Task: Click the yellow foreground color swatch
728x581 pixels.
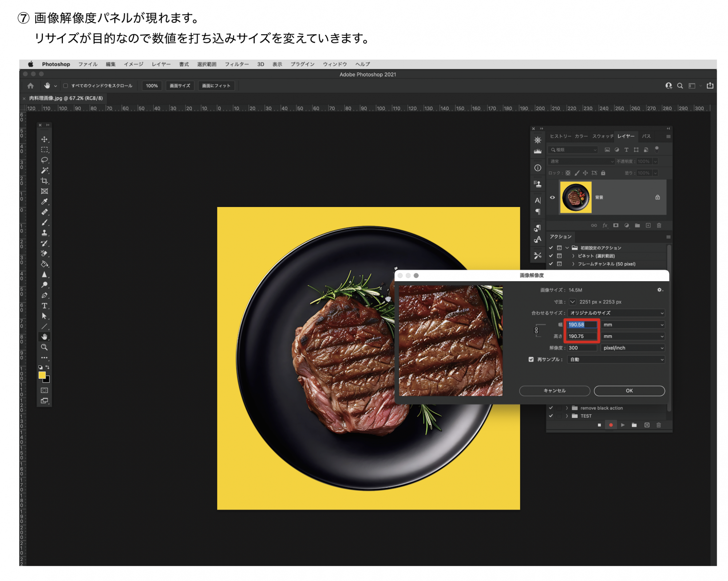Action: point(42,375)
